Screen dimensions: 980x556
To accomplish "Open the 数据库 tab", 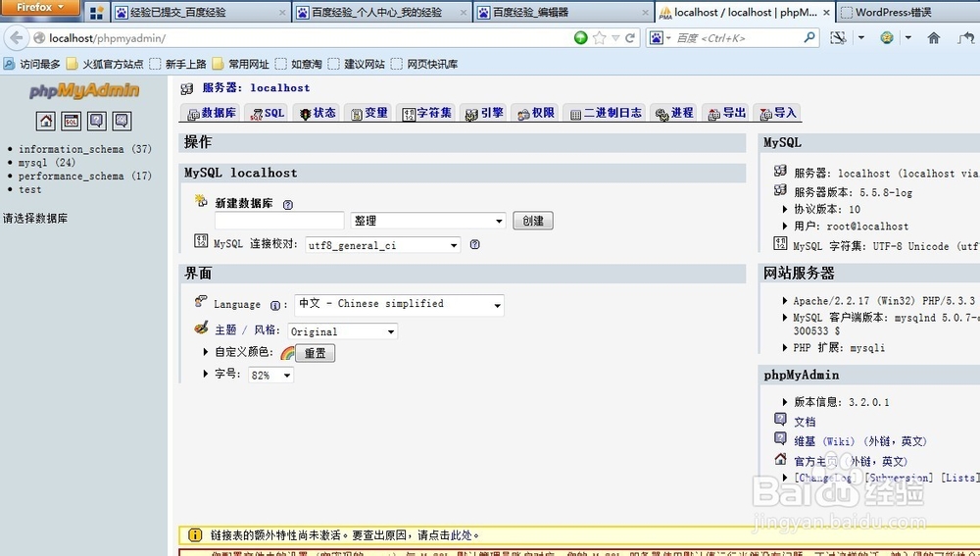I will click(x=212, y=113).
